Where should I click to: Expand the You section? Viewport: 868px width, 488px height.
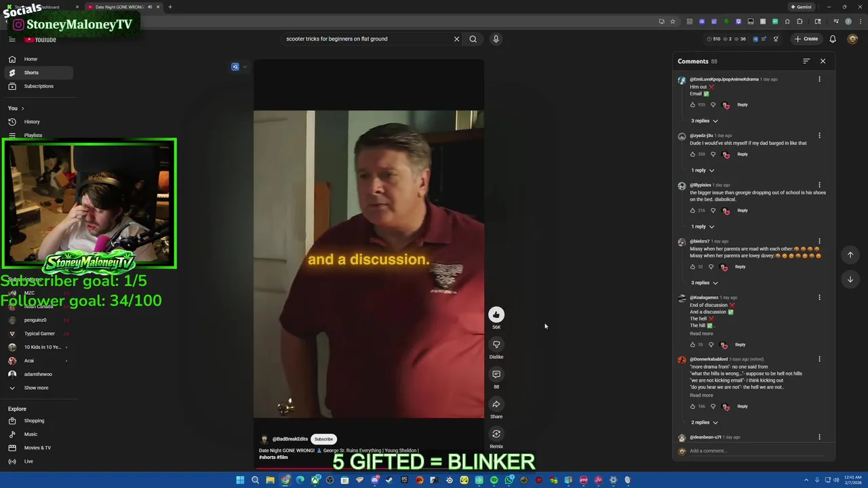pos(16,108)
